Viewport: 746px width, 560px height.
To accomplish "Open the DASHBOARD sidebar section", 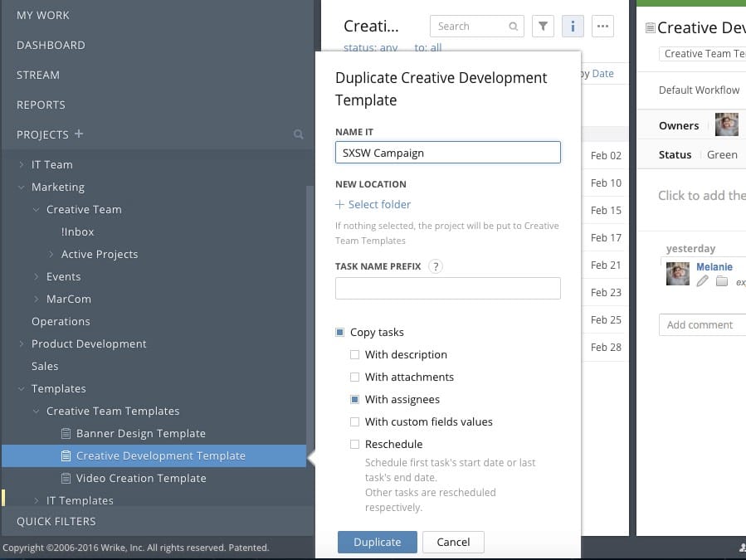I will [x=52, y=45].
